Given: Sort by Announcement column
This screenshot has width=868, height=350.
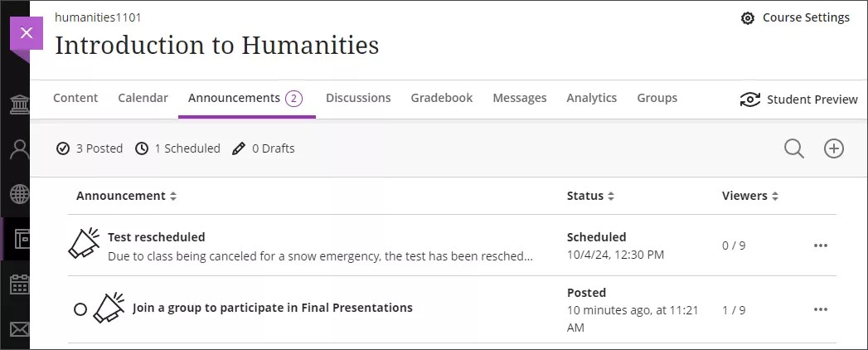Looking at the screenshot, I should click(x=126, y=197).
